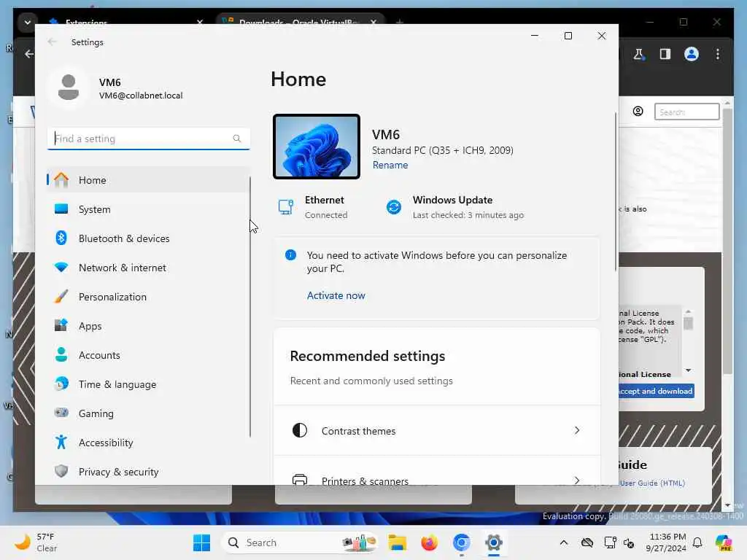747x560 pixels.
Task: Open Firefox from taskbar
Action: pos(429,542)
